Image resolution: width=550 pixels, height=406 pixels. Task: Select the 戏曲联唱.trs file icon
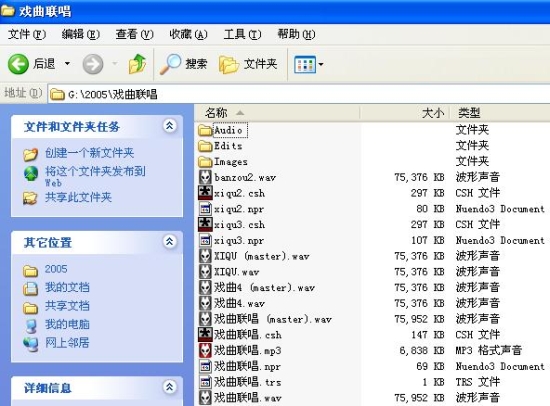[x=205, y=382]
